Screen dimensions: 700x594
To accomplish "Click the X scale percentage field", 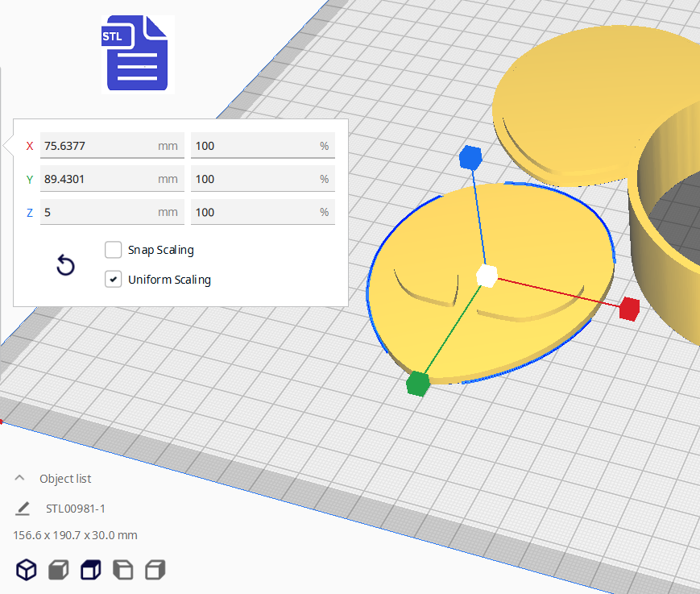I will [x=254, y=146].
